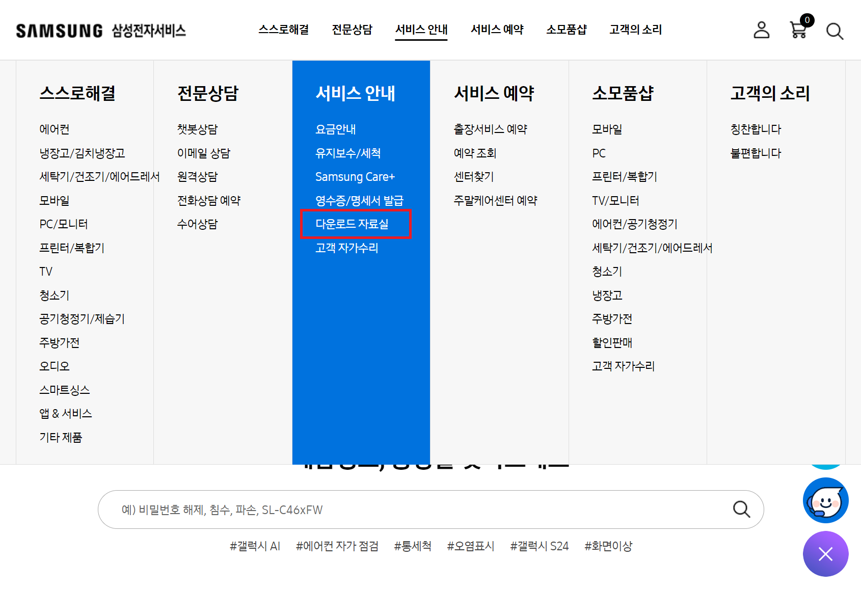Screen dimensions: 861x616
Task: Open the user account icon
Action: click(x=761, y=30)
